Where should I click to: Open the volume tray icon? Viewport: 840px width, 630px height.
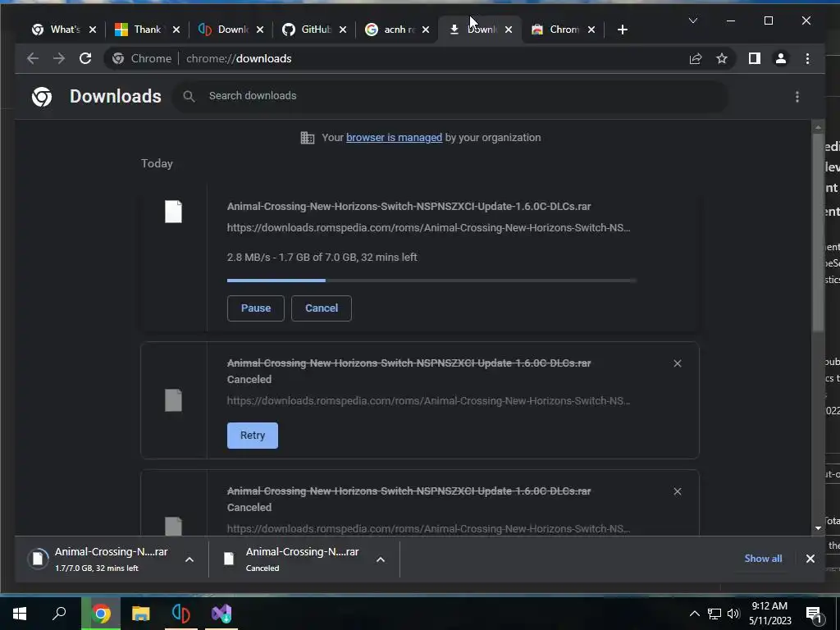733,614
